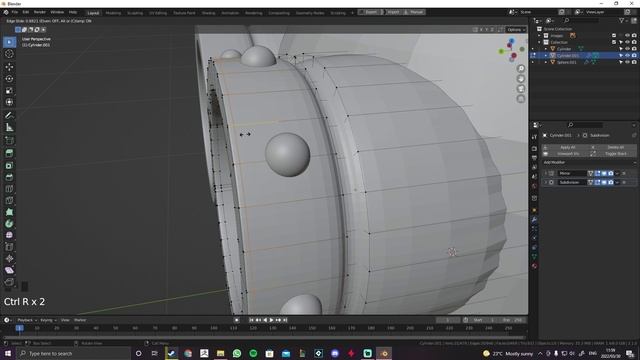Click the current frame marker on timeline
This screenshot has width=640, height=360.
[x=19, y=328]
